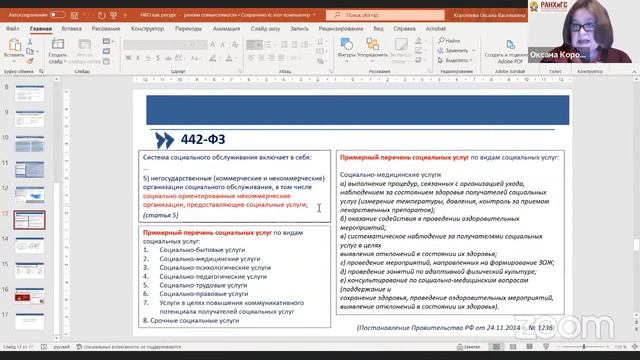Viewport: 640px width, 360px height.
Task: Open the slide Layout dropdown
Action: click(108, 41)
